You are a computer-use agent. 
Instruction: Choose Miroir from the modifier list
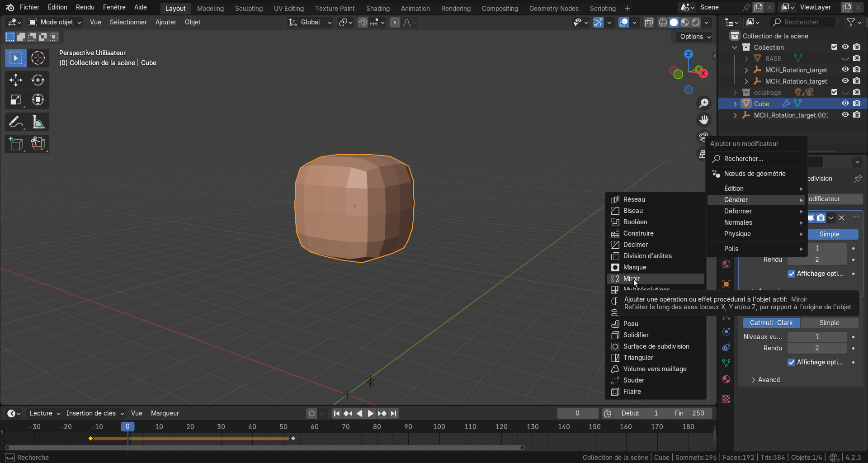pos(631,279)
